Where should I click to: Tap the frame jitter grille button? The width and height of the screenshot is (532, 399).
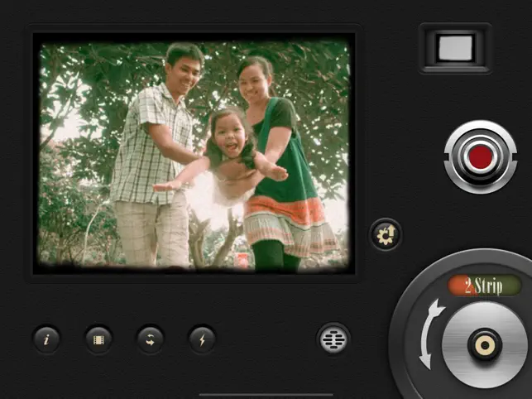coord(333,339)
